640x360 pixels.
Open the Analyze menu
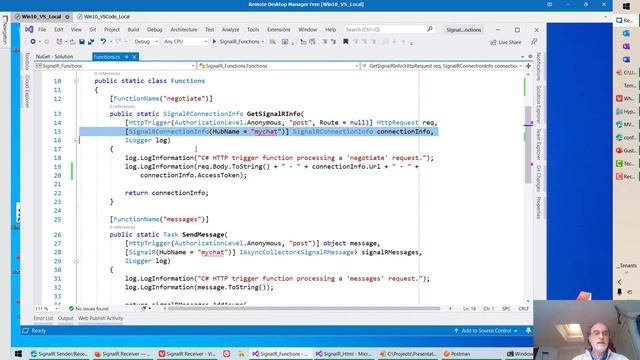(x=230, y=29)
